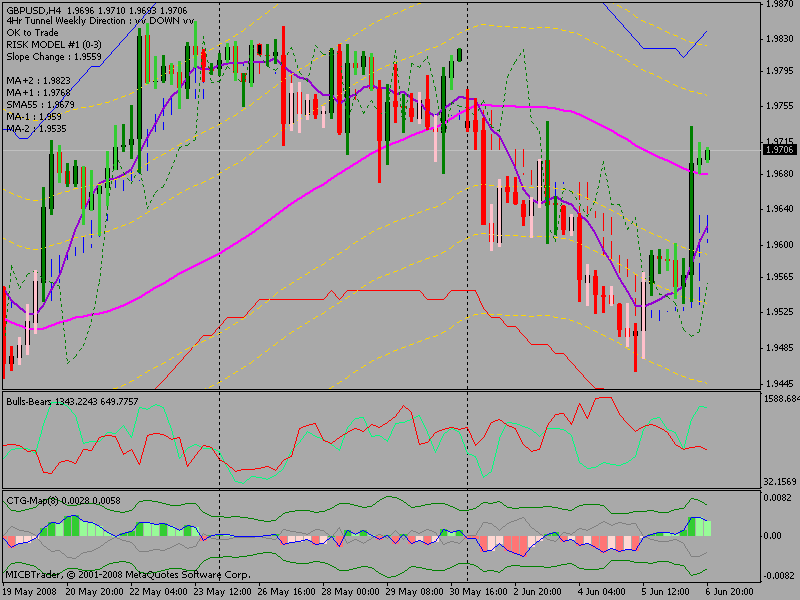Viewport: 800px width, 600px height.
Task: Select the 6 Jun 20:00 time label
Action: point(728,592)
